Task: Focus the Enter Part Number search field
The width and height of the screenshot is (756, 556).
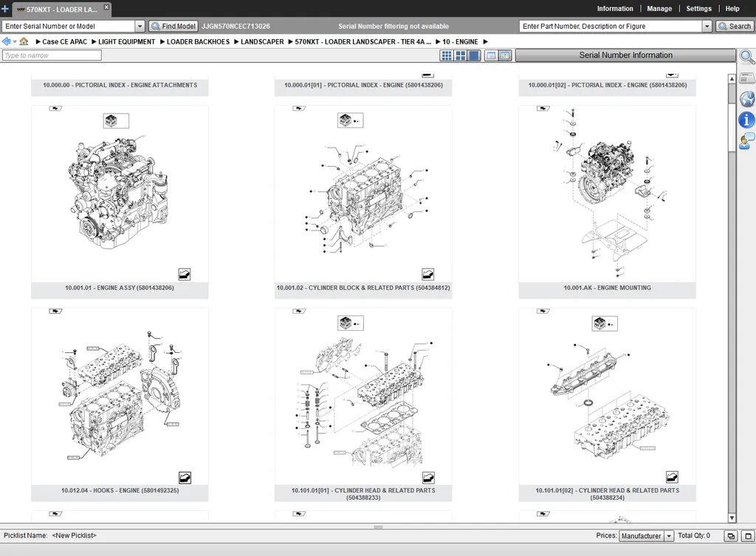Action: pyautogui.click(x=611, y=26)
